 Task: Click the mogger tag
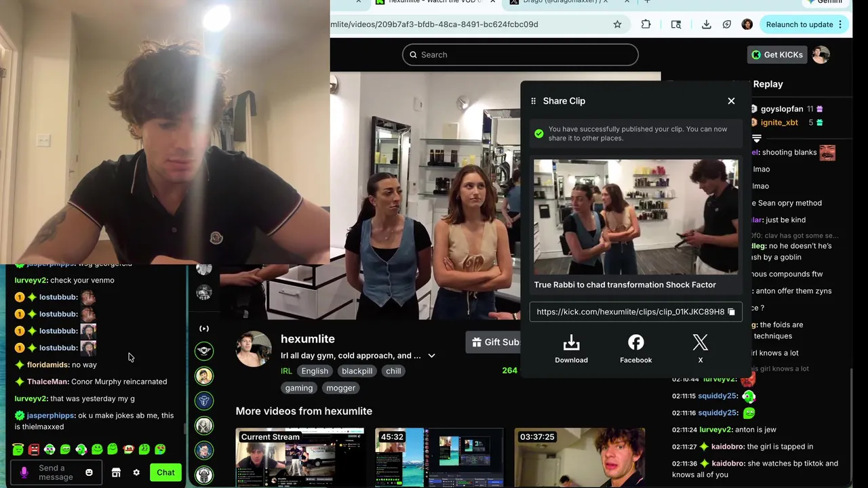click(340, 388)
